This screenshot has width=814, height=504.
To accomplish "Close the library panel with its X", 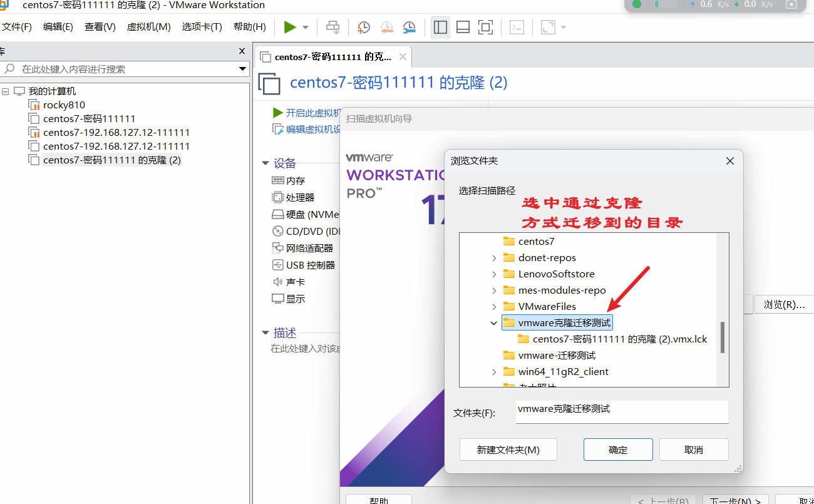I will (242, 51).
